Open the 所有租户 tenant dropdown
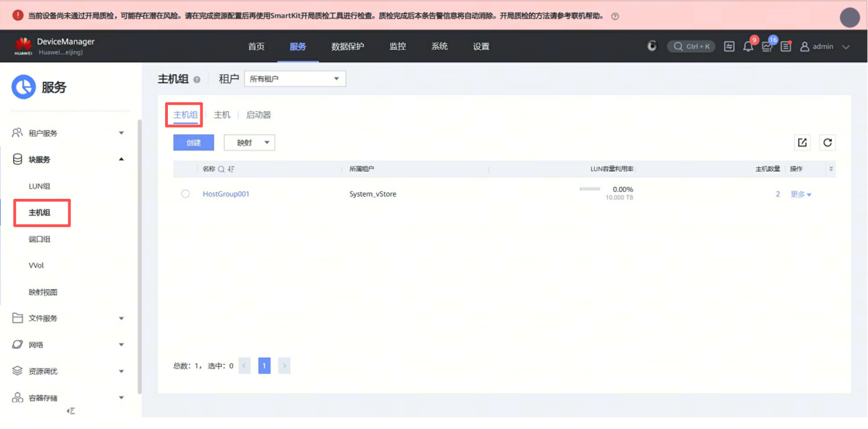This screenshot has width=868, height=429. [295, 79]
